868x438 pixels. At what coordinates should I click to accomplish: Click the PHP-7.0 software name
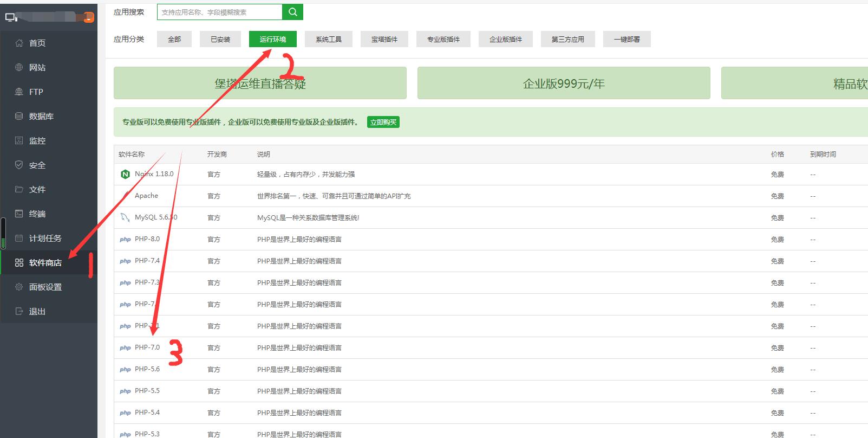click(147, 347)
